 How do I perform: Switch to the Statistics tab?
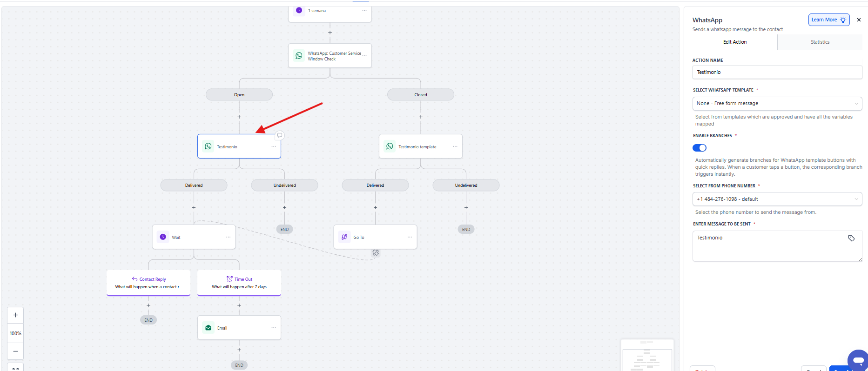point(820,42)
